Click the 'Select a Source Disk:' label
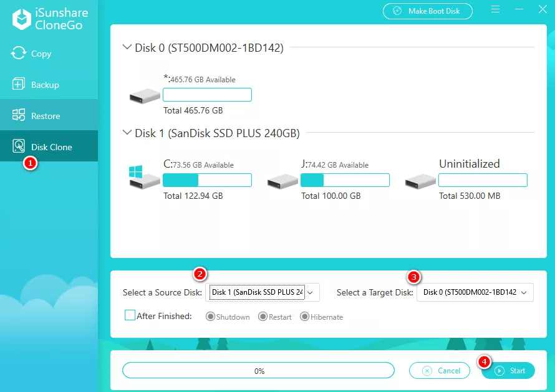 163,292
